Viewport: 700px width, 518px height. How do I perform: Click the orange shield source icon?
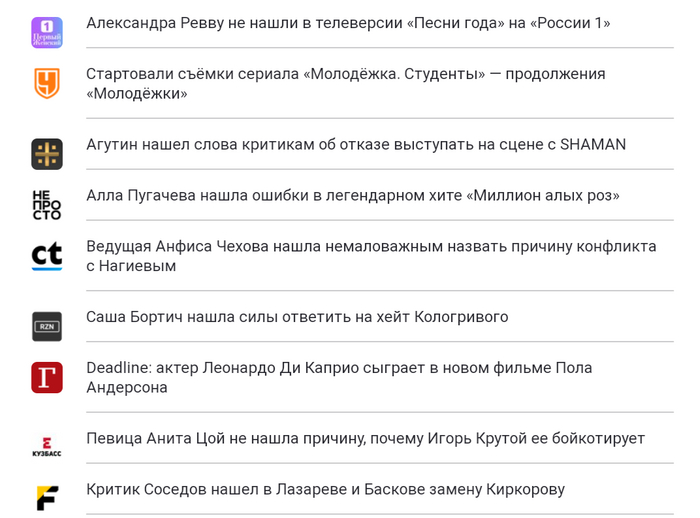point(47,83)
